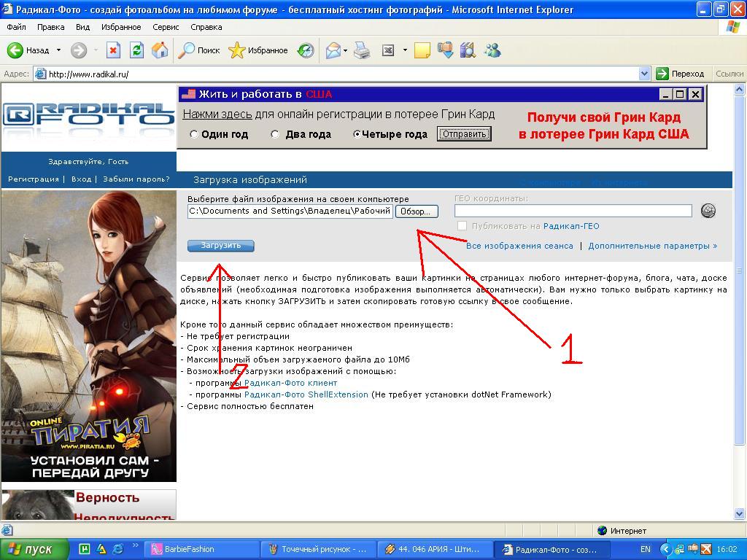747x560 pixels.
Task: Click the yellow note toolbar icon
Action: [422, 50]
